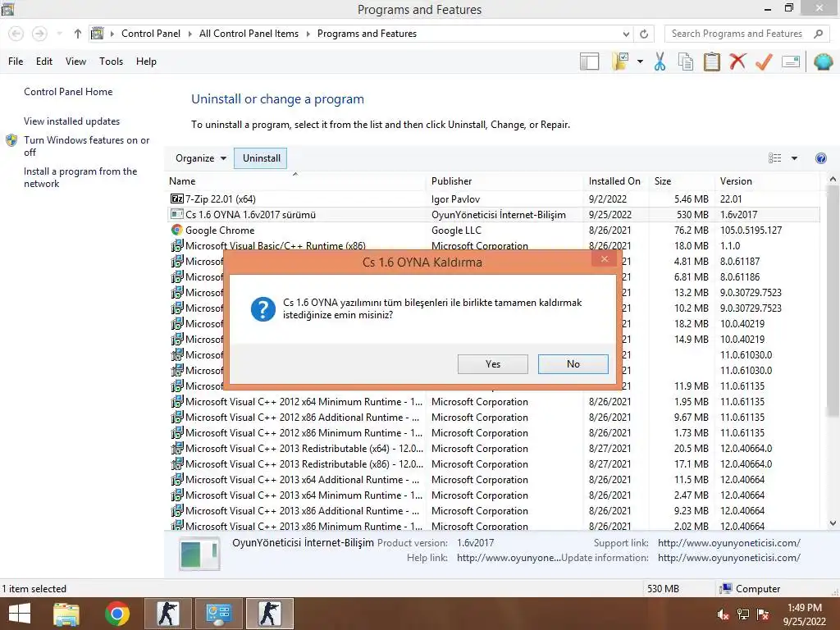Sort by Version column header
This screenshot has width=840, height=630.
pyautogui.click(x=767, y=181)
